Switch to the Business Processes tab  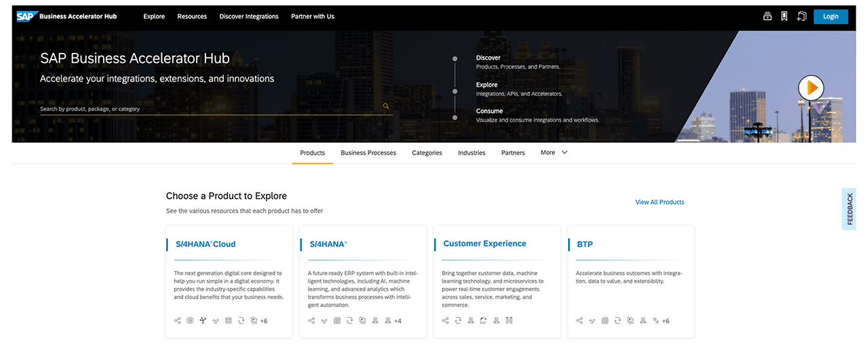point(368,153)
